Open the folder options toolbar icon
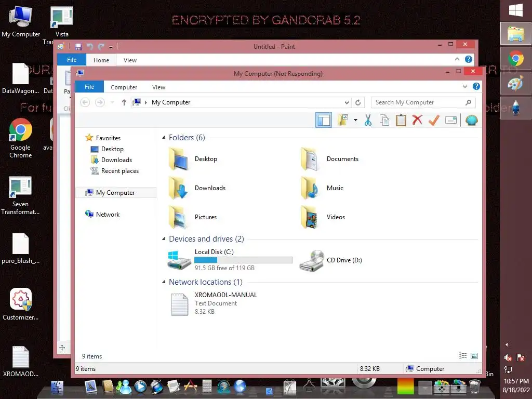This screenshot has width=532, height=399. pos(343,120)
